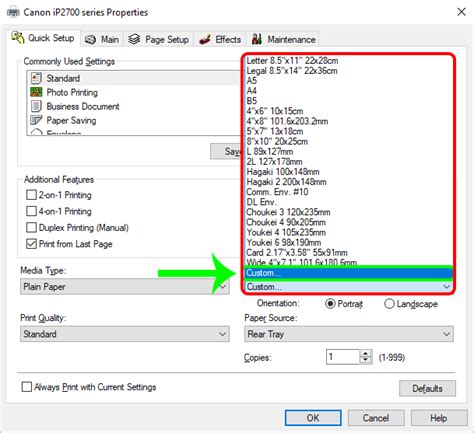Screen dimensions: 474x433
Task: Select L 89x127mm size
Action: 270,151
